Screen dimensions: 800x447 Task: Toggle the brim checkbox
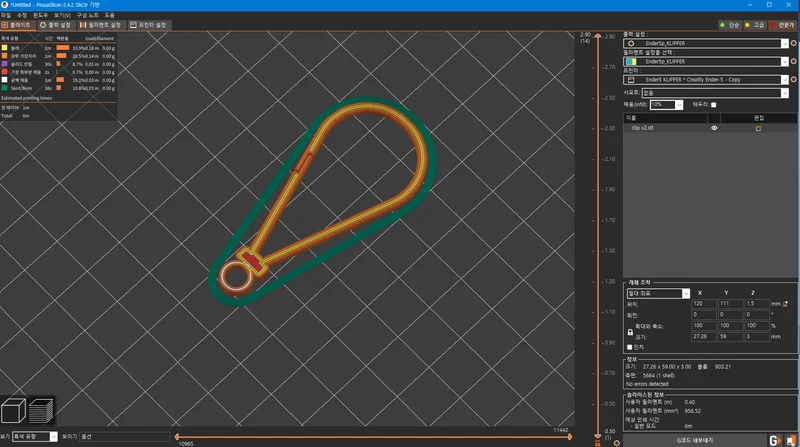[714, 105]
